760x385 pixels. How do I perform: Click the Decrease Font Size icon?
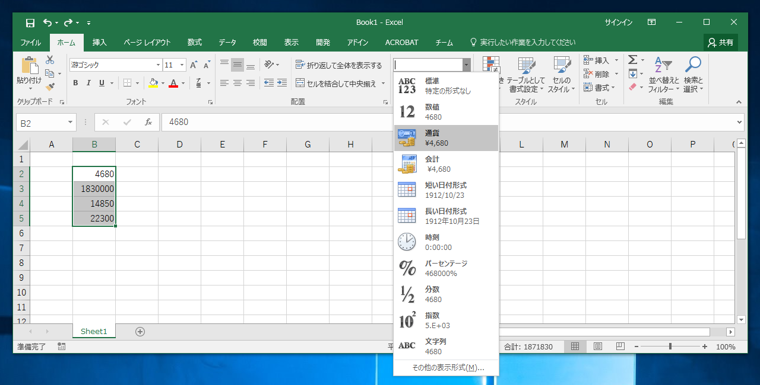(x=206, y=65)
